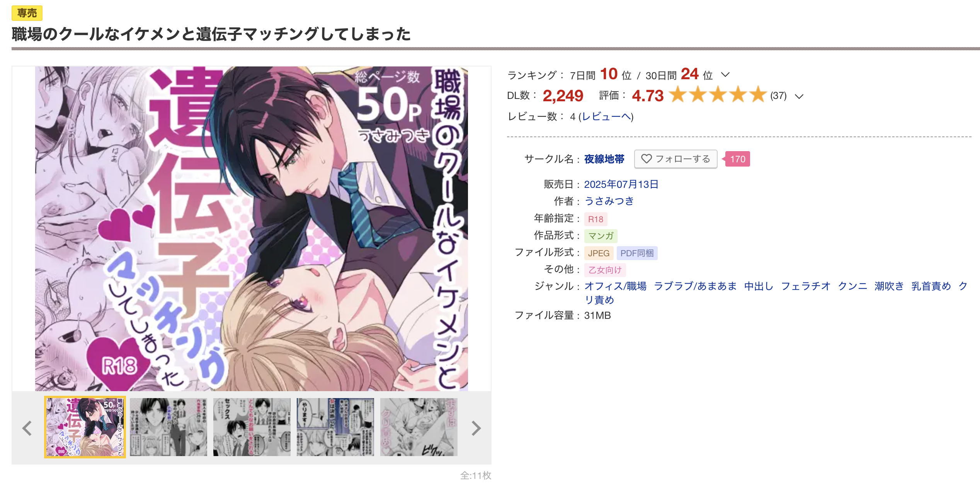Select the release date 2025年07月13日 link
Screen dimensions: 980x487
[x=621, y=184]
